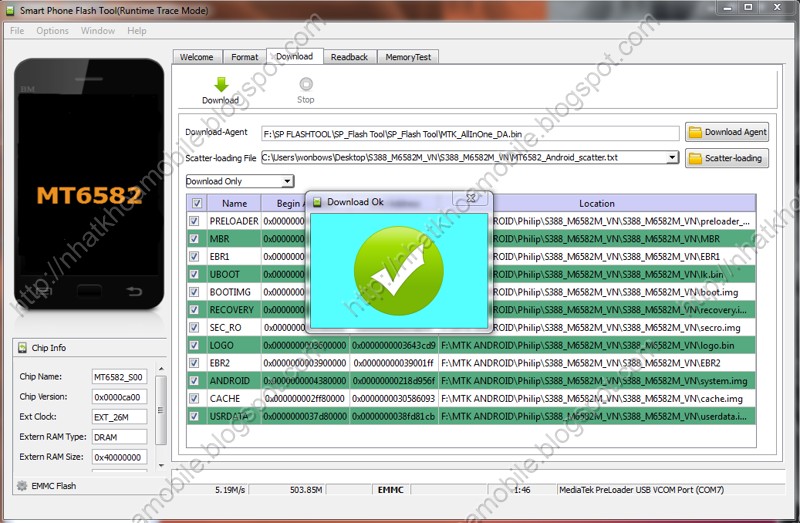Click the Chip Info scrollbar up arrow
This screenshot has width=800, height=523.
[161, 368]
